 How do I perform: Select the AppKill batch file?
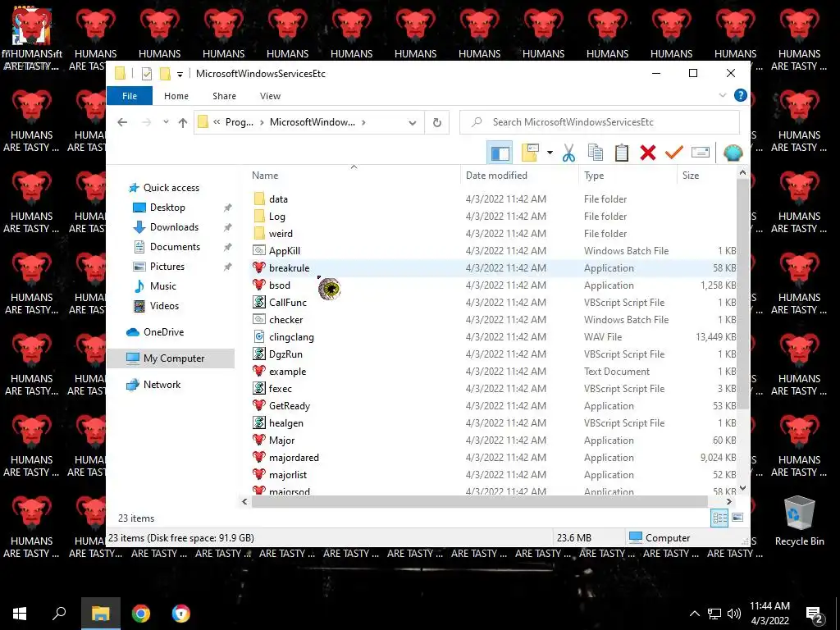pyautogui.click(x=284, y=251)
